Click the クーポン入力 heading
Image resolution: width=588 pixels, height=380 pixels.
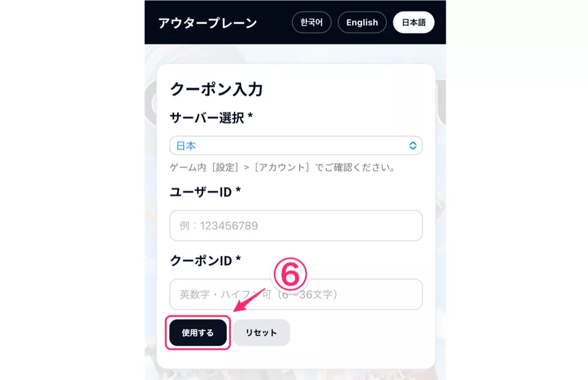tap(216, 89)
